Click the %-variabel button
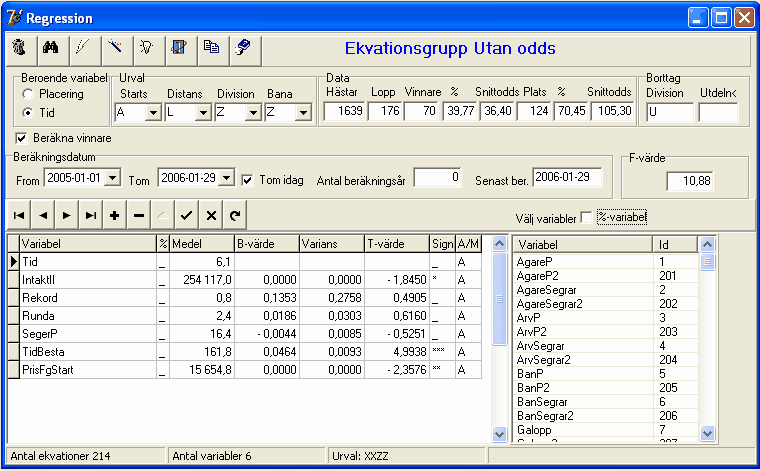Image resolution: width=760 pixels, height=471 pixels. [x=622, y=217]
